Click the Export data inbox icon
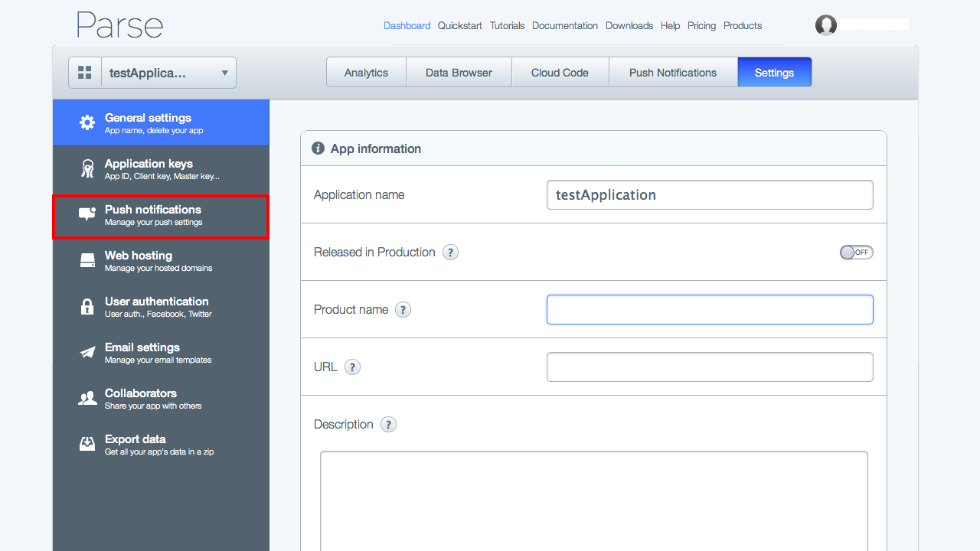Screen dimensions: 980x551 87,444
